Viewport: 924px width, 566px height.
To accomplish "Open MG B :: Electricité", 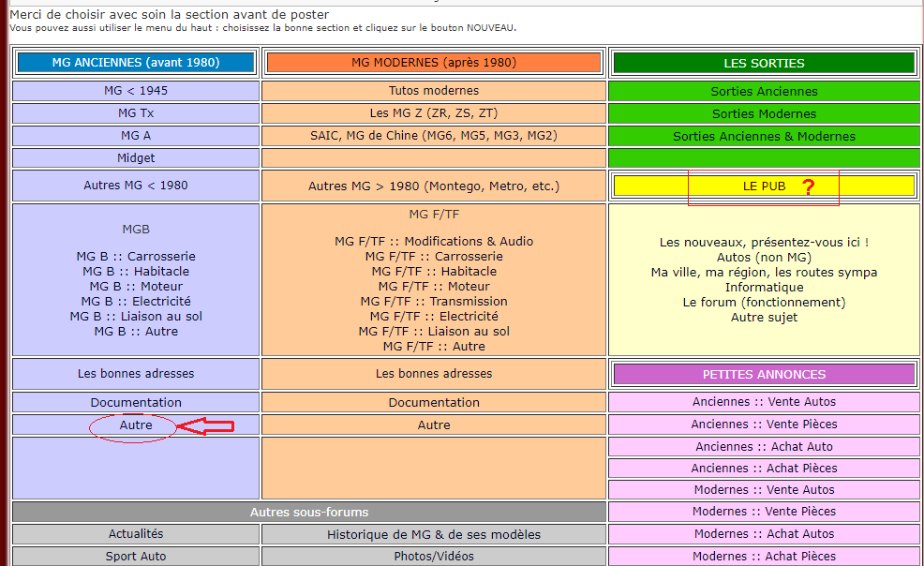I will 136,302.
